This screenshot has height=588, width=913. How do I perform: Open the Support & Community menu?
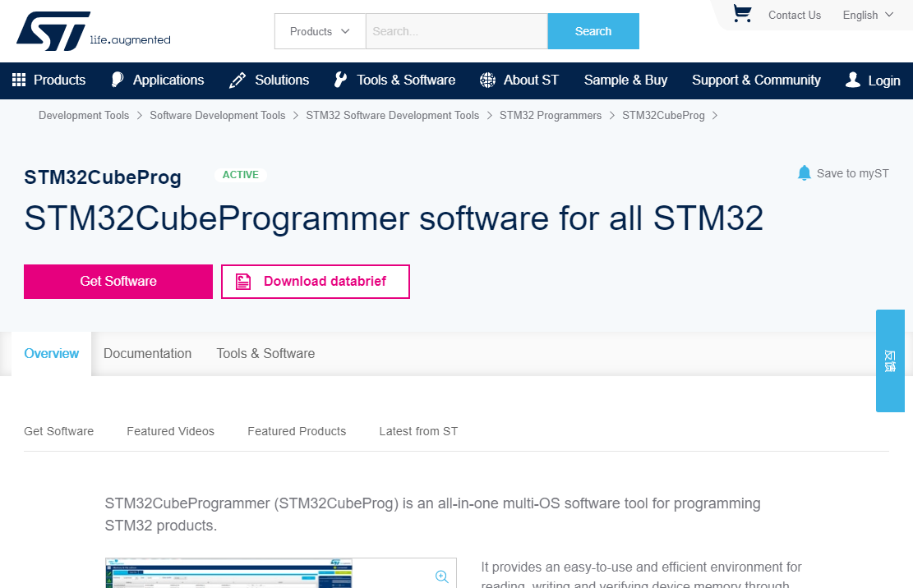pyautogui.click(x=756, y=80)
